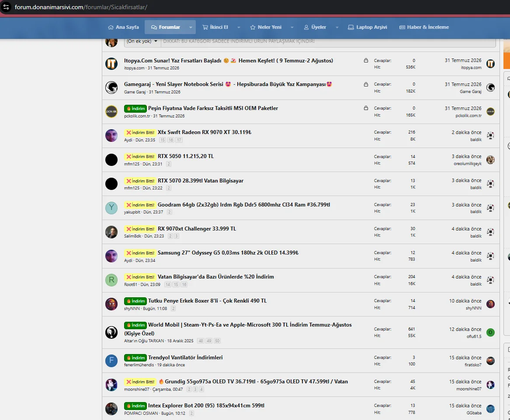The height and width of the screenshot is (420, 510).
Task: Open the (Ön ek yok) prefix dropdown
Action: pyautogui.click(x=142, y=41)
